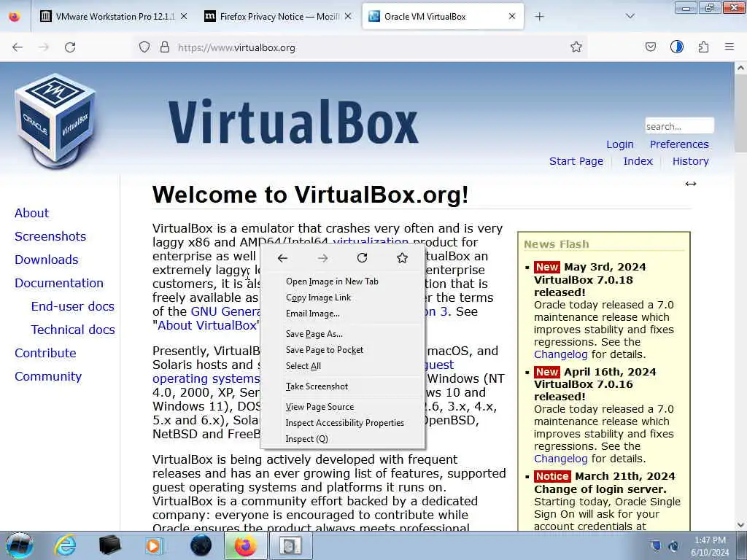Click the Firefox View icon
Image resolution: width=747 pixels, height=560 pixels.
coord(15,16)
